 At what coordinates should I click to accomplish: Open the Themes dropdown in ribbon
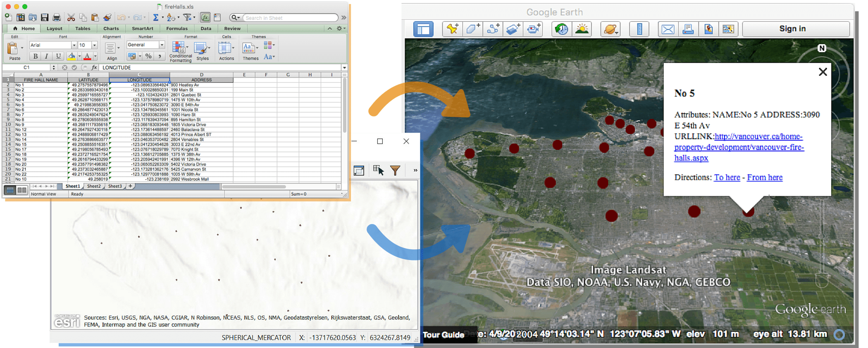(x=250, y=51)
